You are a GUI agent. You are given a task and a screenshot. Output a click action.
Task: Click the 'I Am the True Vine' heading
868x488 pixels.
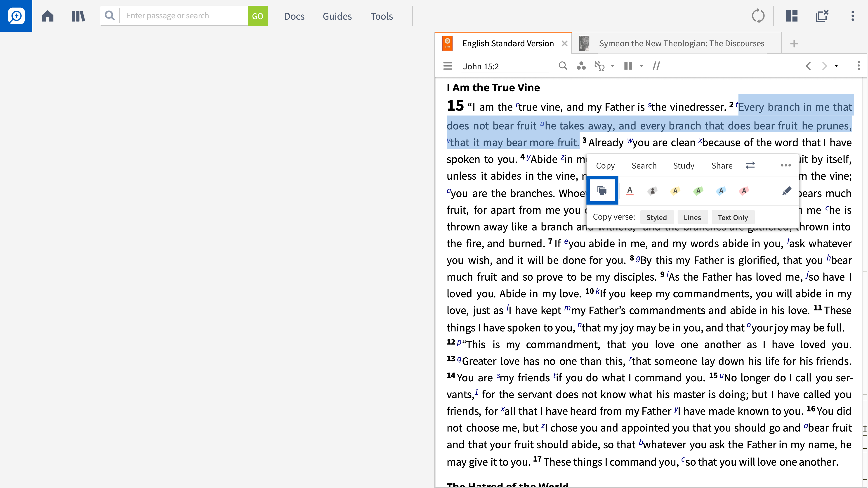(493, 88)
